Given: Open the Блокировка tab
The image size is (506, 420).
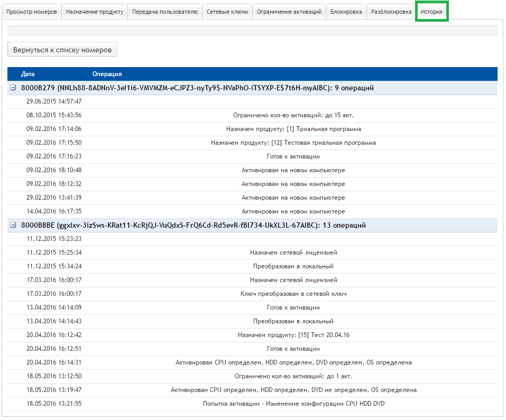Looking at the screenshot, I should point(346,12).
